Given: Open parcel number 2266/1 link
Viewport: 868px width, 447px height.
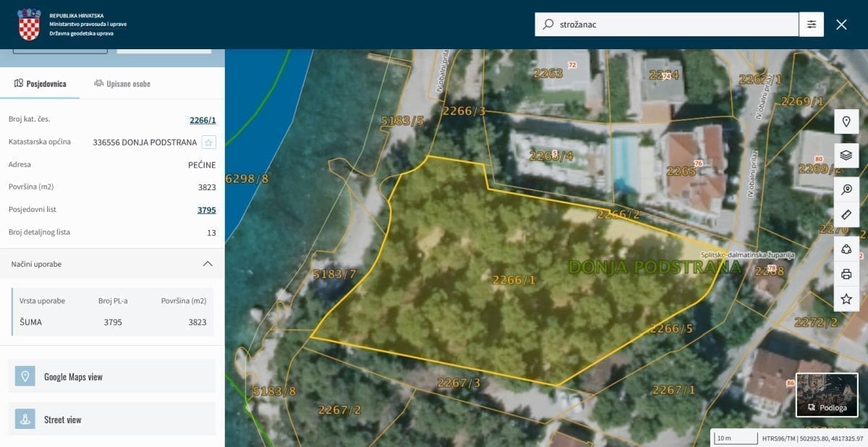Looking at the screenshot, I should tap(203, 120).
